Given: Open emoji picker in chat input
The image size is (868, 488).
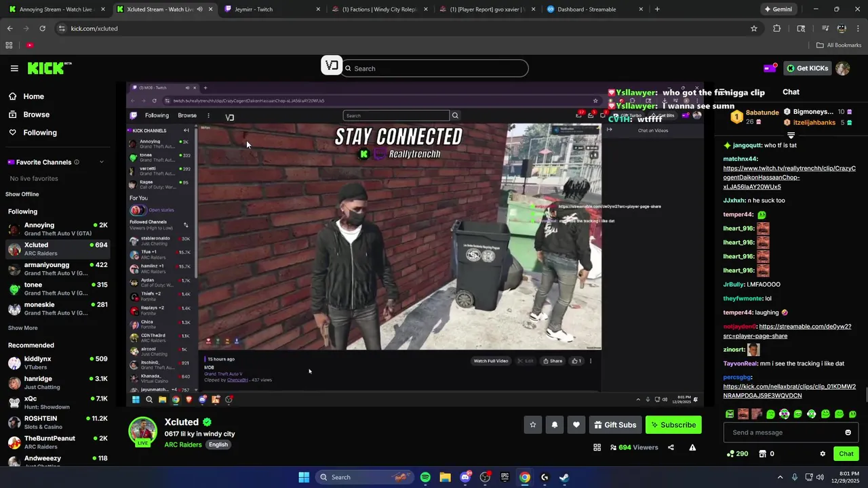Looking at the screenshot, I should (848, 432).
